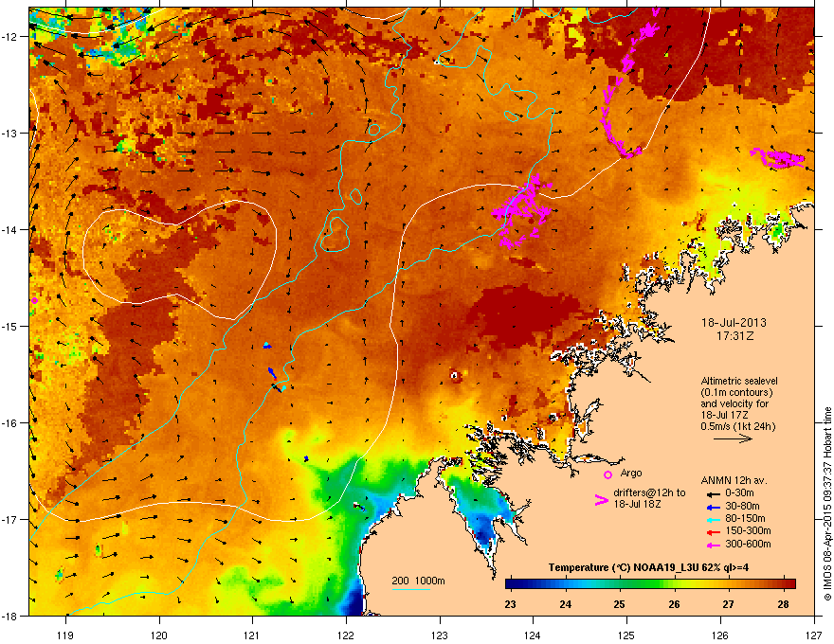Click the latitude axis label -16

point(9,423)
